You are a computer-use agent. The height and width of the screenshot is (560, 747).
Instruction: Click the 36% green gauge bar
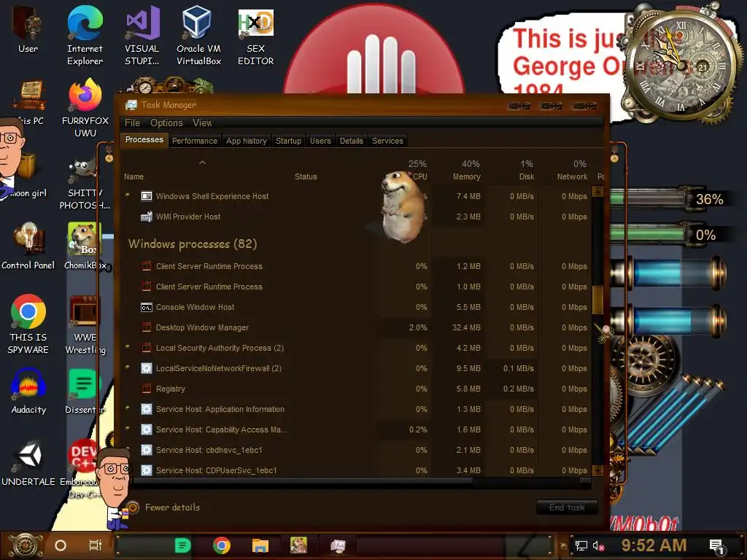tap(649, 198)
